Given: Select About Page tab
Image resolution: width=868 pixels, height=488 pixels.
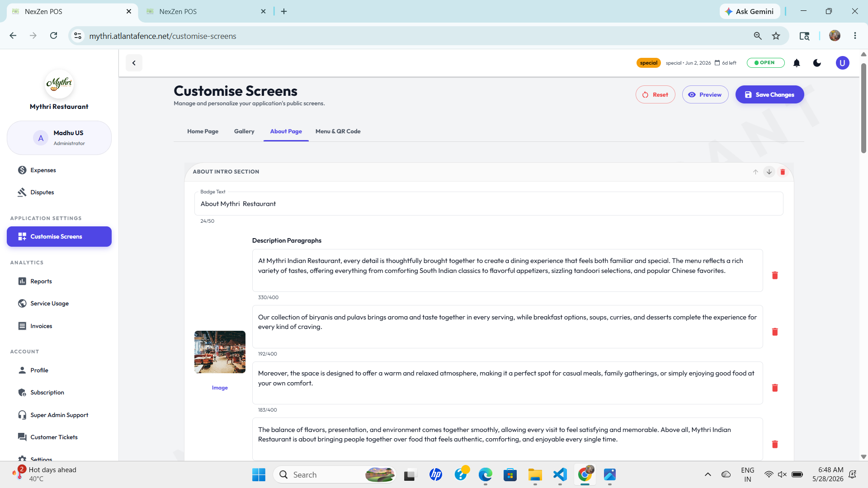Looking at the screenshot, I should click(286, 131).
